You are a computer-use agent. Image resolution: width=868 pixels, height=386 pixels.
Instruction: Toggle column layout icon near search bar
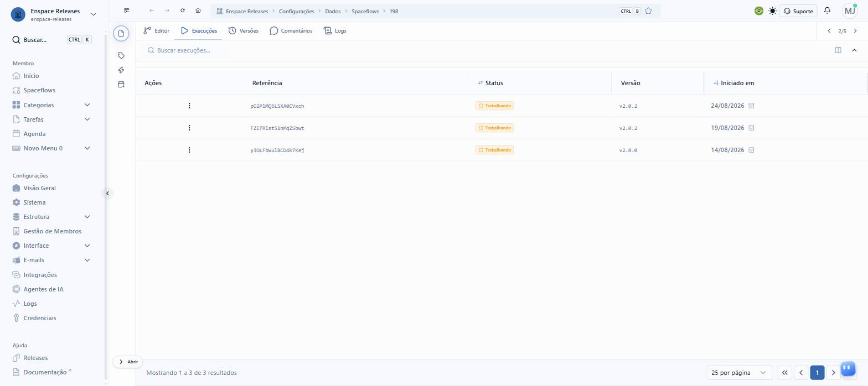(838, 50)
